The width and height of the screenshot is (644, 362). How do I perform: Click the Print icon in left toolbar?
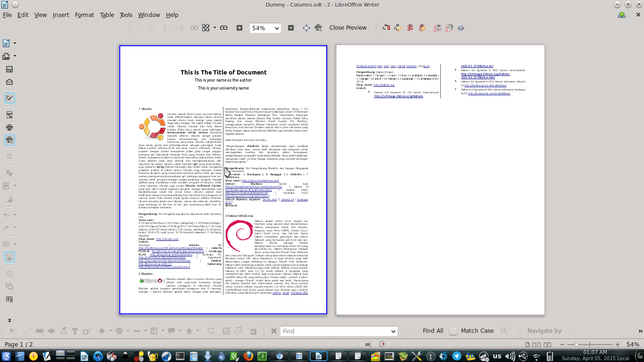pyautogui.click(x=9, y=127)
